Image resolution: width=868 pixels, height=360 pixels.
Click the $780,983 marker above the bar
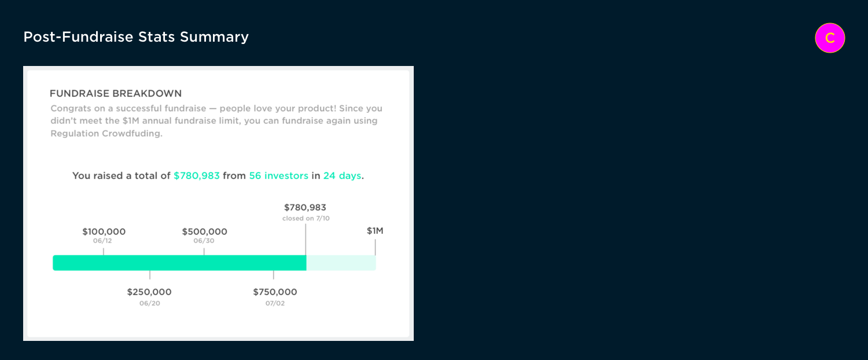(x=305, y=207)
